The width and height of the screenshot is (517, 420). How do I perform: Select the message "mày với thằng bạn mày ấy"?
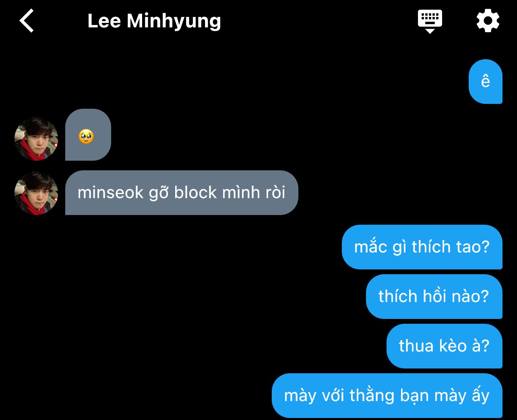tap(387, 395)
